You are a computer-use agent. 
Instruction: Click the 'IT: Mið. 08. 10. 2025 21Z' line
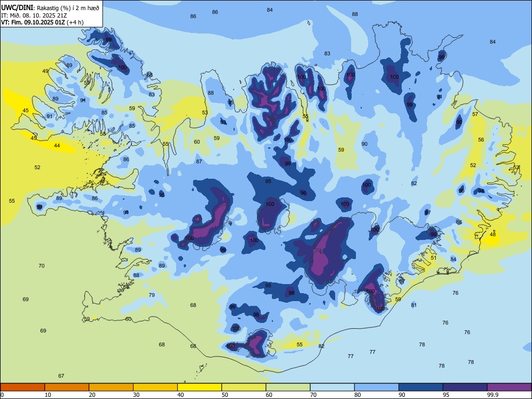[x=34, y=15]
